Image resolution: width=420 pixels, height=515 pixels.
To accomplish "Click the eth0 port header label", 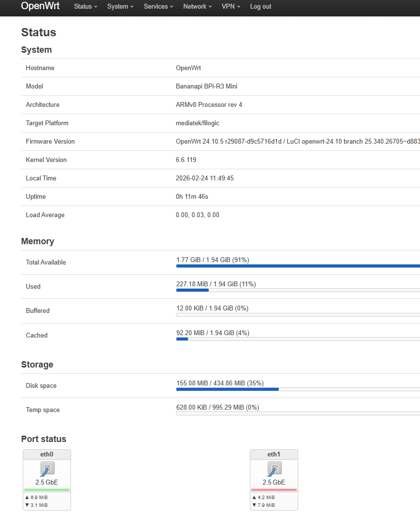I will point(47,455).
